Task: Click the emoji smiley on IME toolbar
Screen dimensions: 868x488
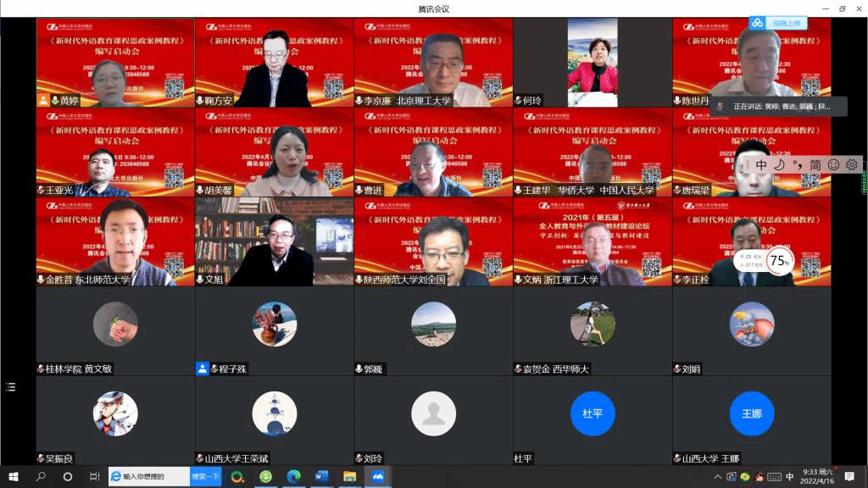Action: click(833, 164)
